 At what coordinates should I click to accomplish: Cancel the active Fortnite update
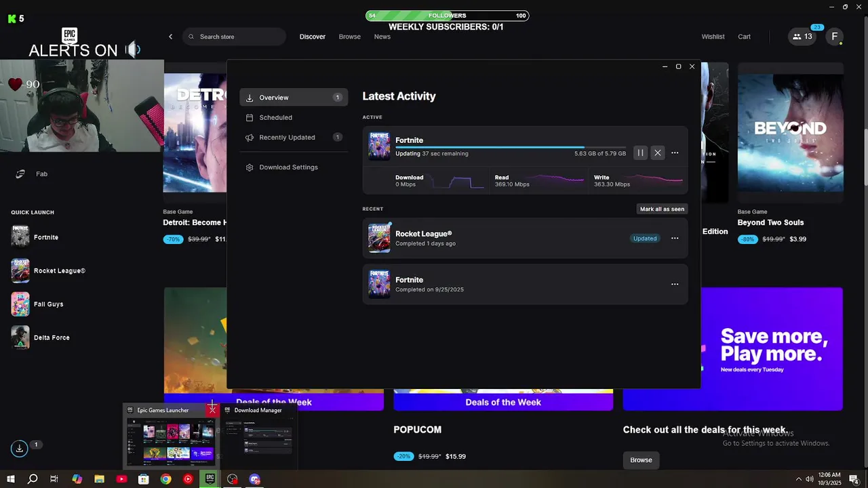coord(657,153)
